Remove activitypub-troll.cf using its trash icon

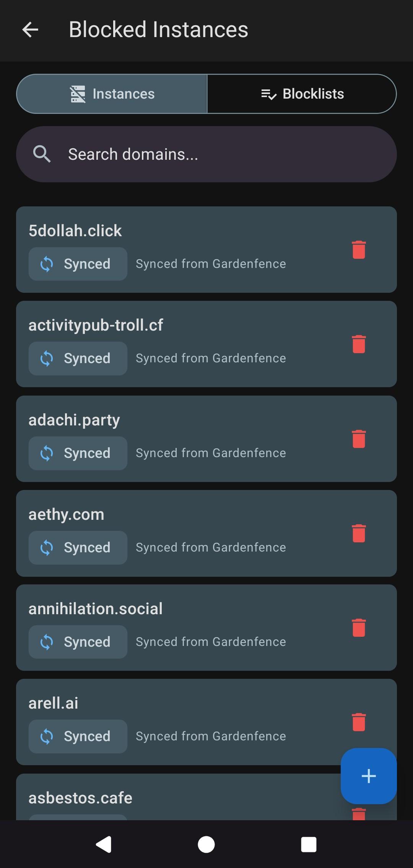[359, 344]
